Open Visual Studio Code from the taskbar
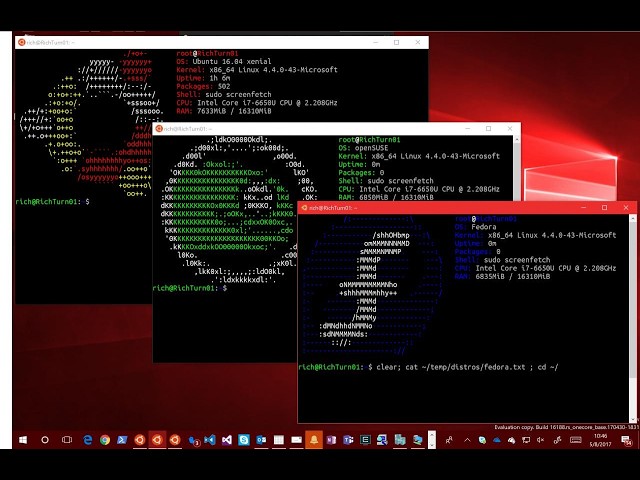 point(210,440)
